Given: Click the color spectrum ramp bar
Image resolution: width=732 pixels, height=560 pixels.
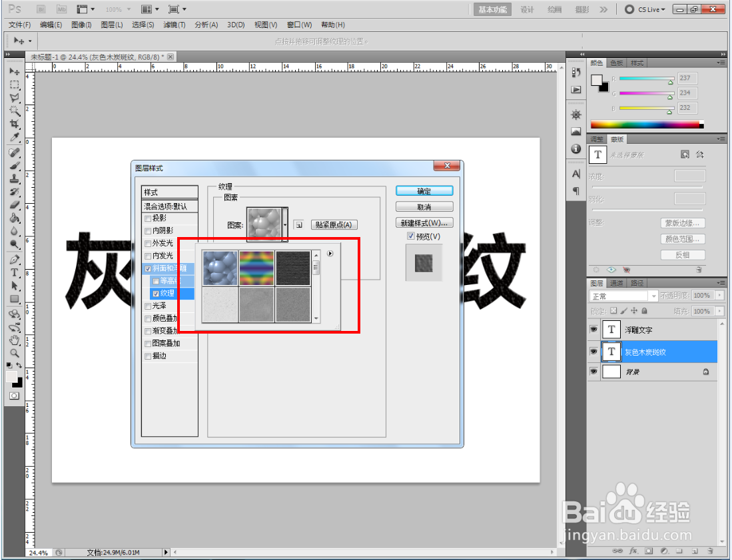Looking at the screenshot, I should [x=647, y=124].
